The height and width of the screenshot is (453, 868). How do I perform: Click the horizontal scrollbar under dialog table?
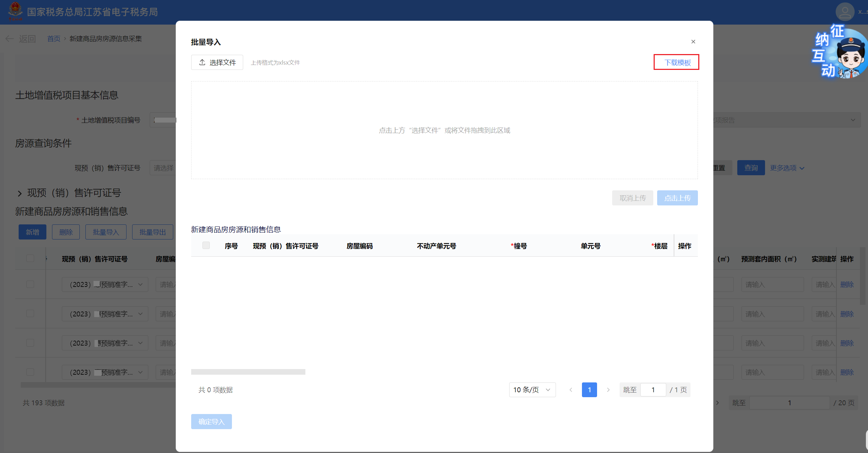(x=248, y=372)
